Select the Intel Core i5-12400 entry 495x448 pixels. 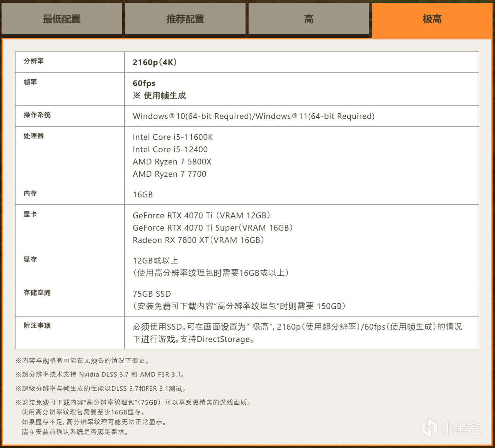click(x=170, y=149)
